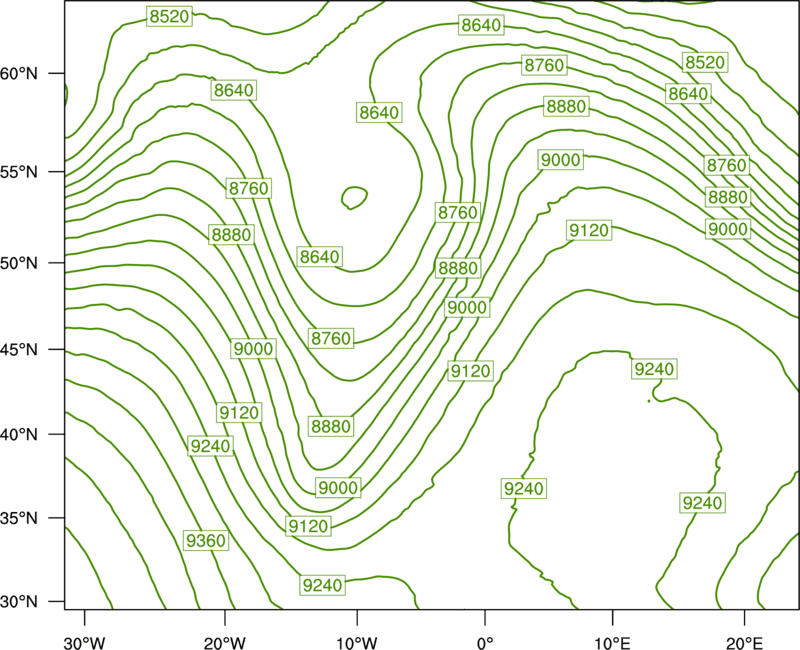Click the 20°W longitude axis label
800x650 pixels.
(x=225, y=643)
